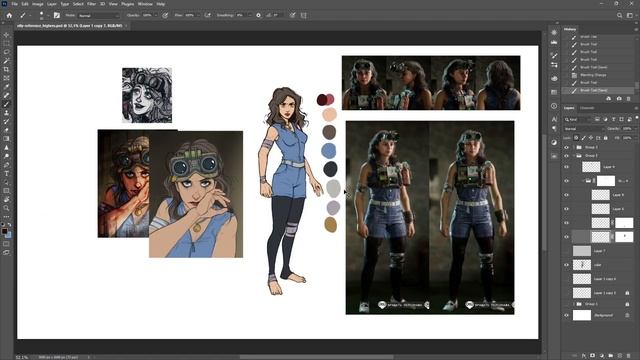Click the foreground color swatch

4,231
